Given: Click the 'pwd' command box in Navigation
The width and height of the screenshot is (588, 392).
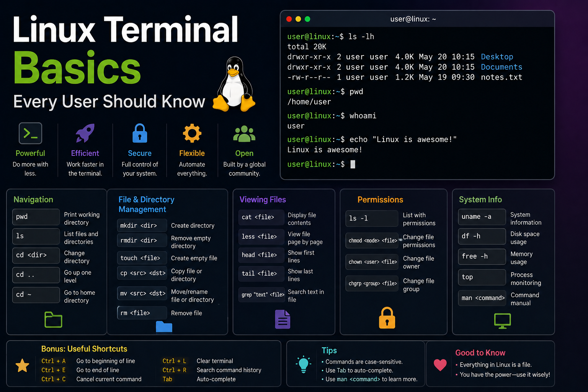Looking at the screenshot, I should 36,217.
